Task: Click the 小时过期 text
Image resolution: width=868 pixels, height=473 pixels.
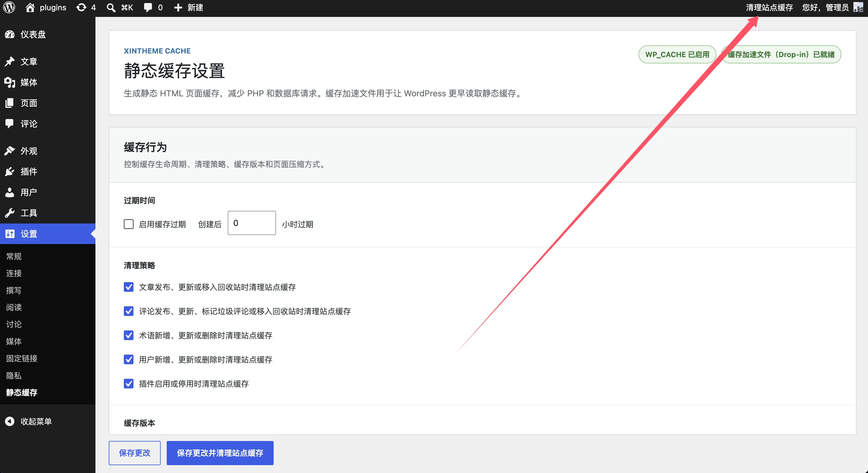Action: [x=297, y=224]
